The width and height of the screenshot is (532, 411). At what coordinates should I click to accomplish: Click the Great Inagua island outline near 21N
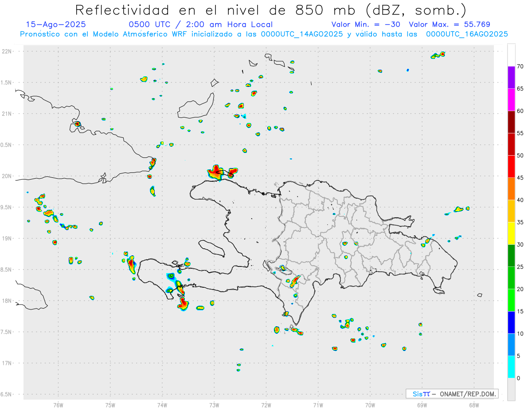[196, 106]
